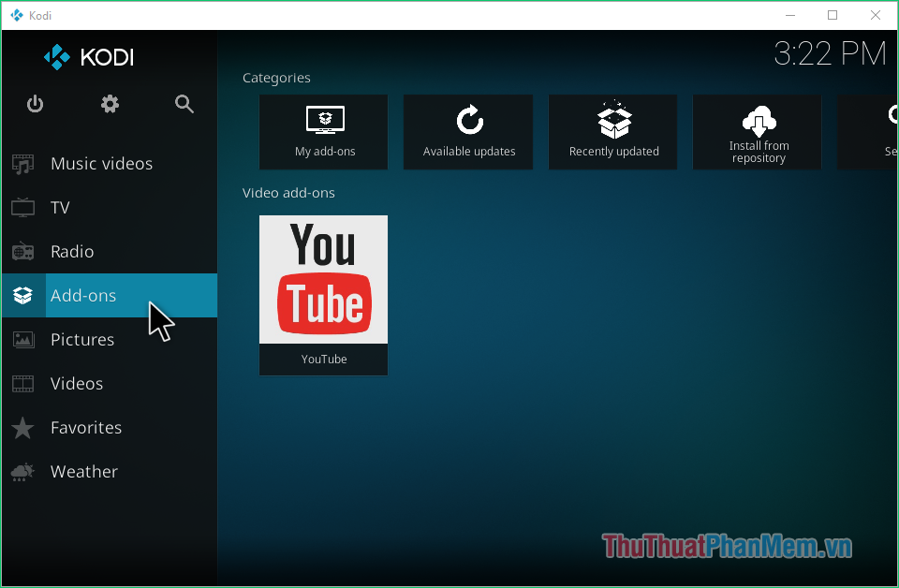Screen dimensions: 899x588
Task: View Recently updated add-ons
Action: (x=612, y=131)
